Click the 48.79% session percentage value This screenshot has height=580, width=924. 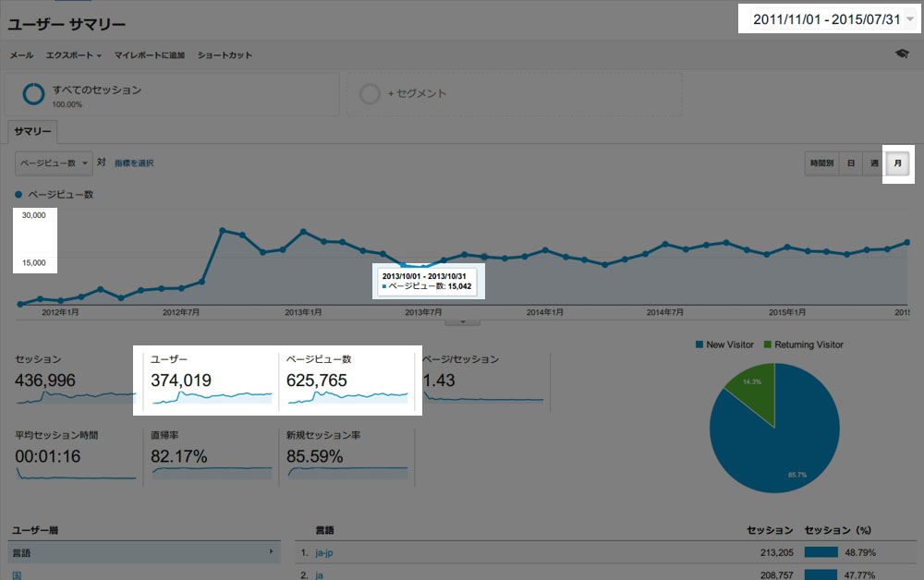860,552
